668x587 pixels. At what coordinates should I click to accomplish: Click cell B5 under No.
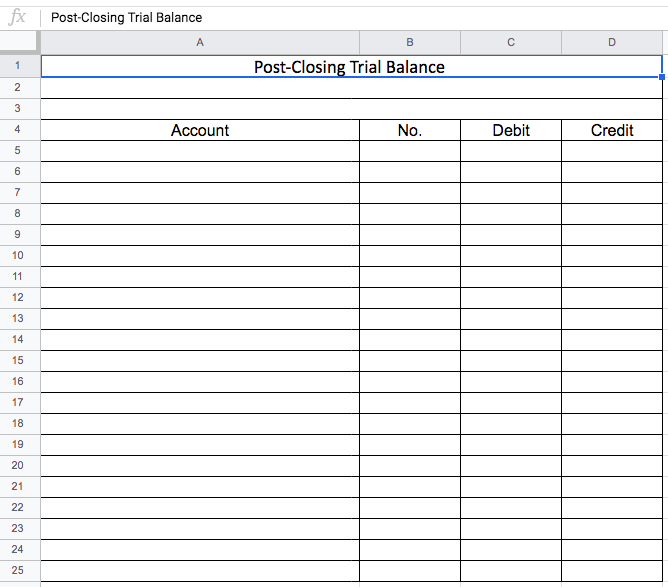[x=410, y=151]
